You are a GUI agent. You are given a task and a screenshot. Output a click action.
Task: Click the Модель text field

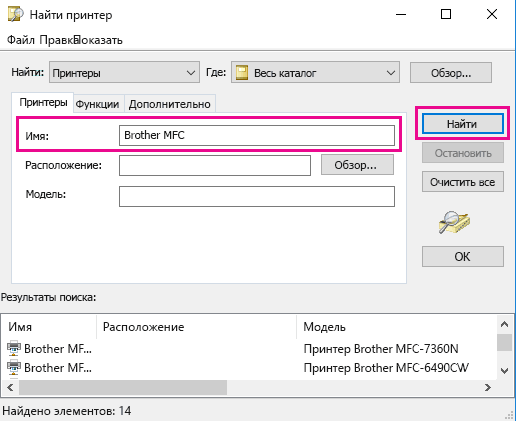pyautogui.click(x=257, y=196)
